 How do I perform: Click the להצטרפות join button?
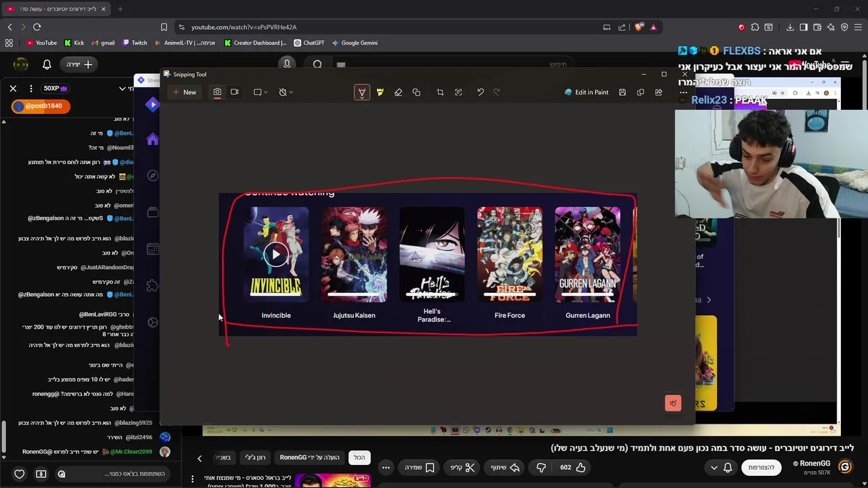point(762,467)
